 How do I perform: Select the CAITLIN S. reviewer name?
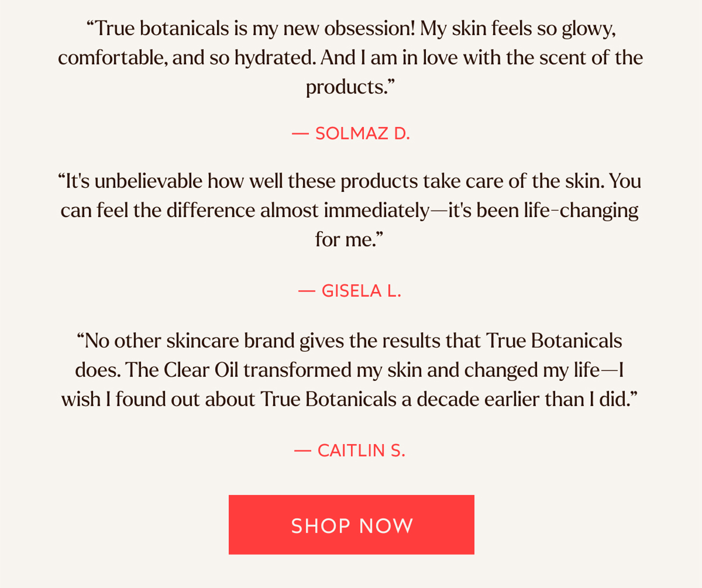coord(362,450)
